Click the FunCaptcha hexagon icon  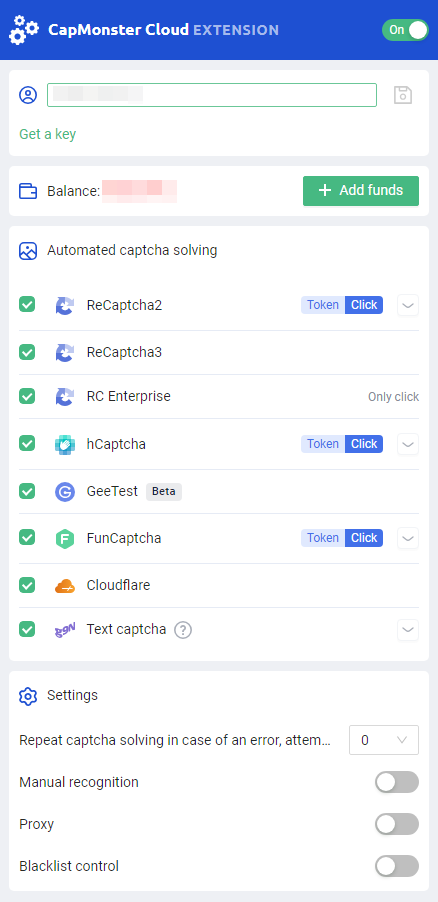tap(64, 538)
